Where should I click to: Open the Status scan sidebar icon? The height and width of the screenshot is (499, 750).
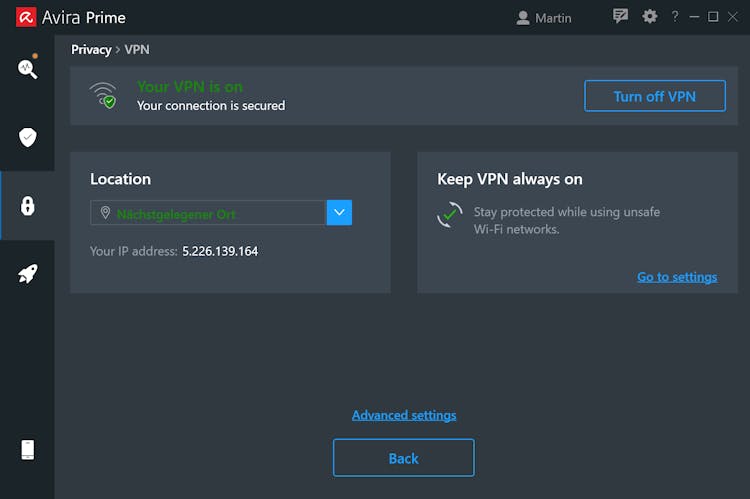click(x=27, y=68)
